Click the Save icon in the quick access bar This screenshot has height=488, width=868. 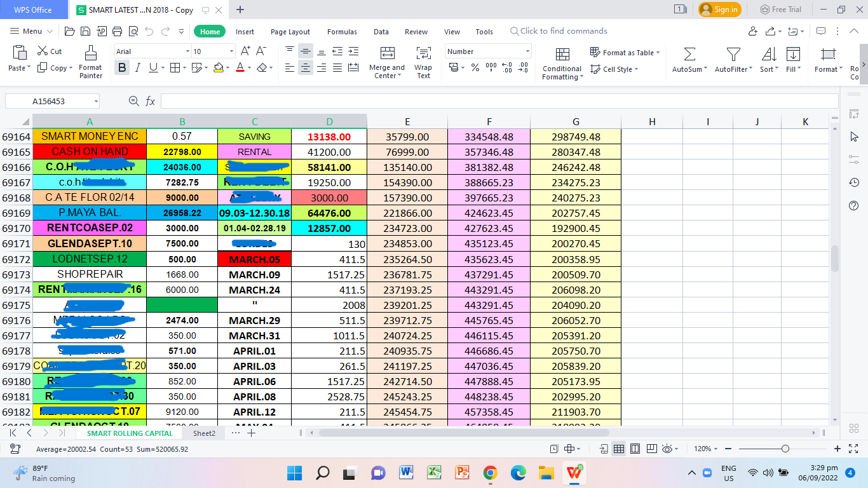point(85,31)
